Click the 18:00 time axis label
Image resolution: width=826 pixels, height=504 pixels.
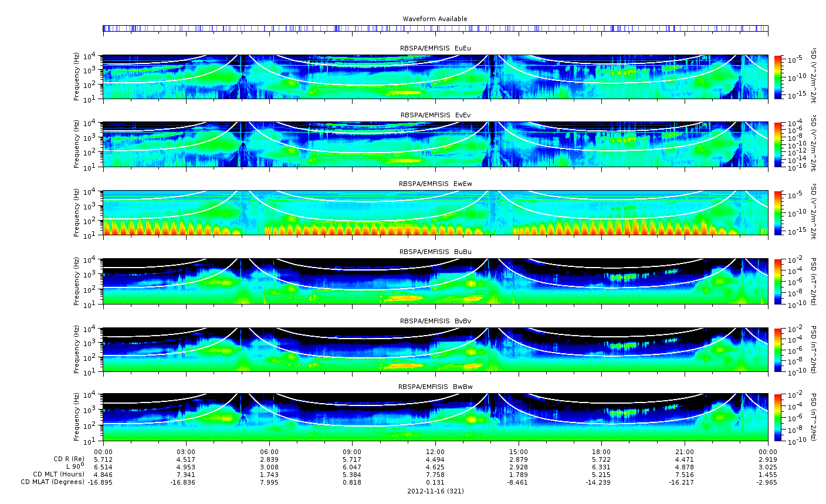[601, 451]
